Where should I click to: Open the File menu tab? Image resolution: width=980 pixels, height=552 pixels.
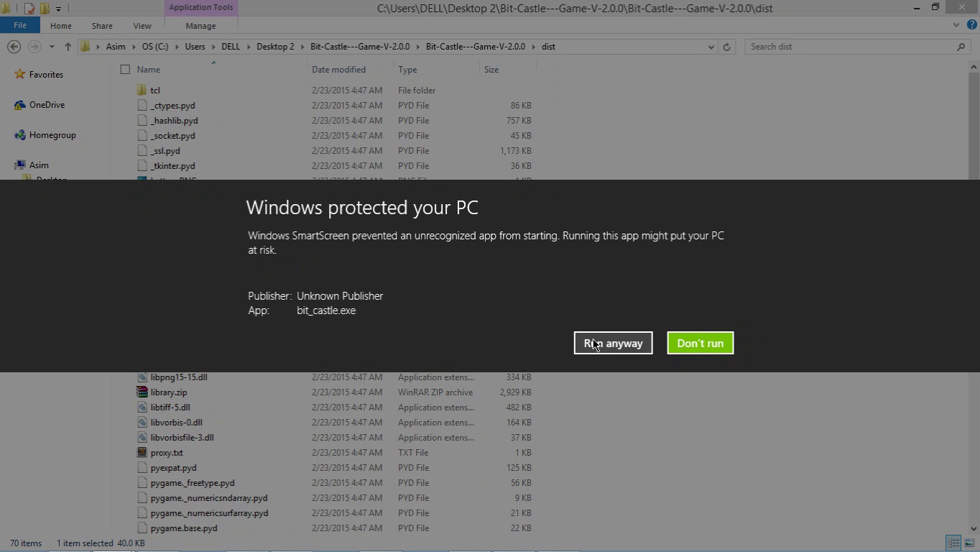point(20,25)
